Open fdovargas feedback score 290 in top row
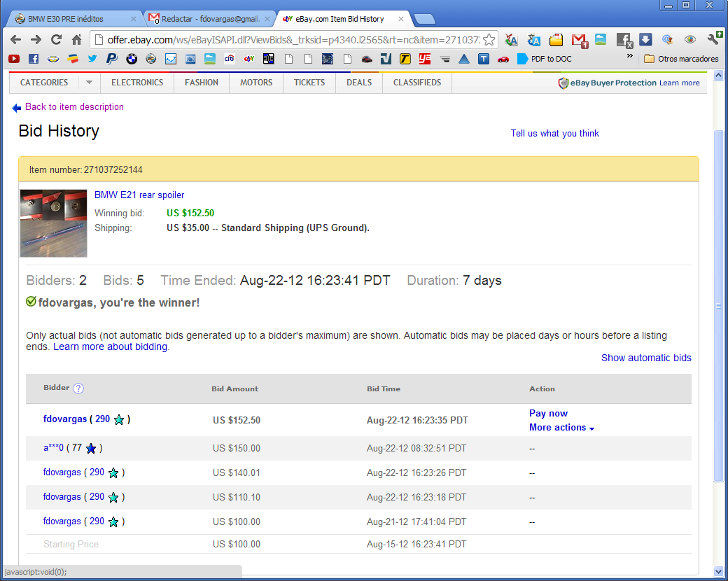The height and width of the screenshot is (581, 728). [x=103, y=419]
